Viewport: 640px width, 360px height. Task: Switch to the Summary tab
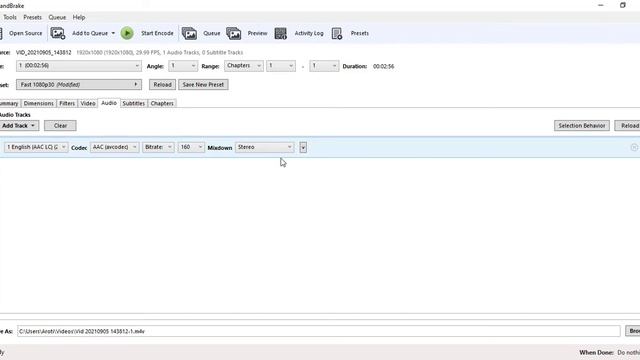[x=9, y=103]
